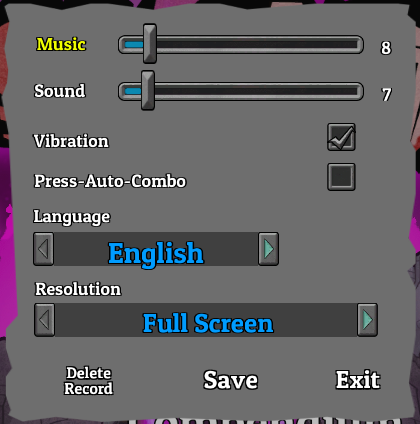The image size is (420, 424).
Task: Click the Sound slider track middle
Action: click(241, 91)
